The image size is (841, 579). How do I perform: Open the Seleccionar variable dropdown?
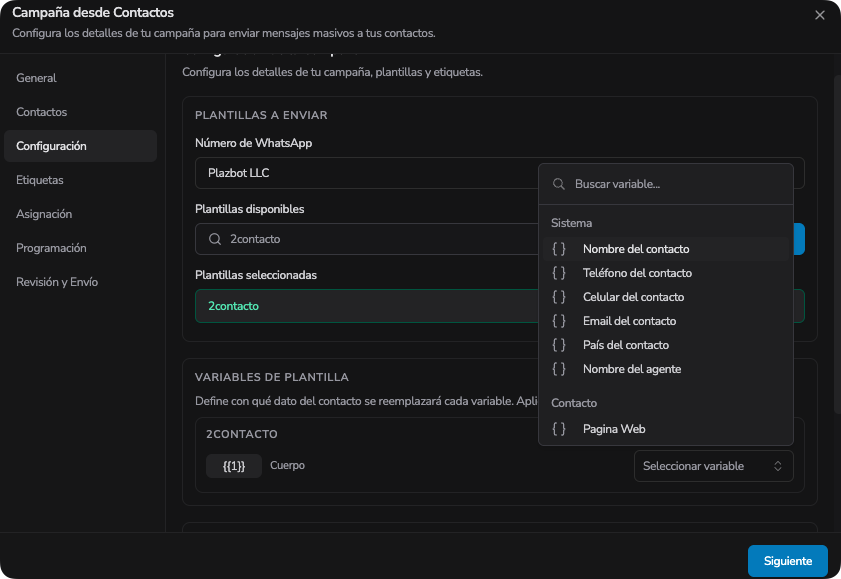pos(713,466)
